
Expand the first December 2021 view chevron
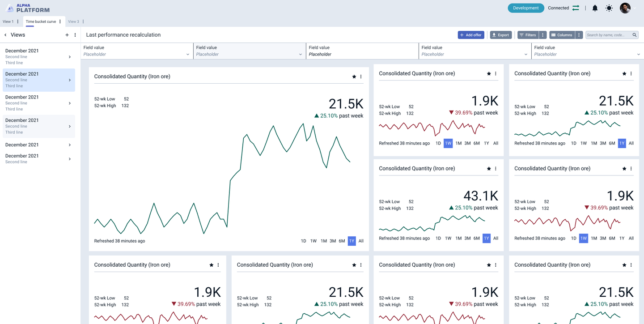70,57
